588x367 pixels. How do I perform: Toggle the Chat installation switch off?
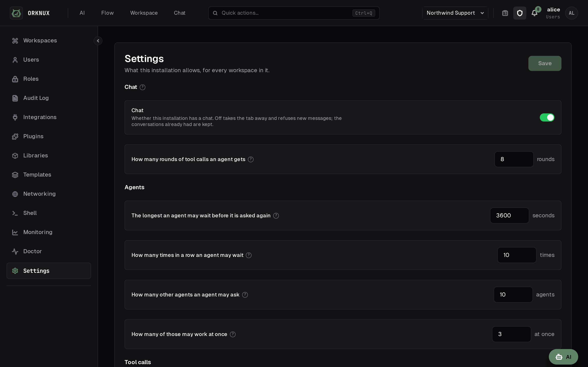tap(547, 117)
